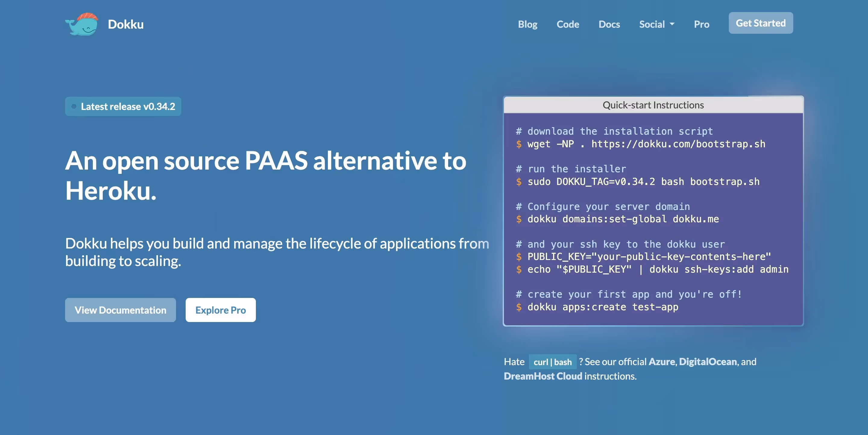Open the Pro navigation link
Image resolution: width=868 pixels, height=435 pixels.
tap(701, 24)
